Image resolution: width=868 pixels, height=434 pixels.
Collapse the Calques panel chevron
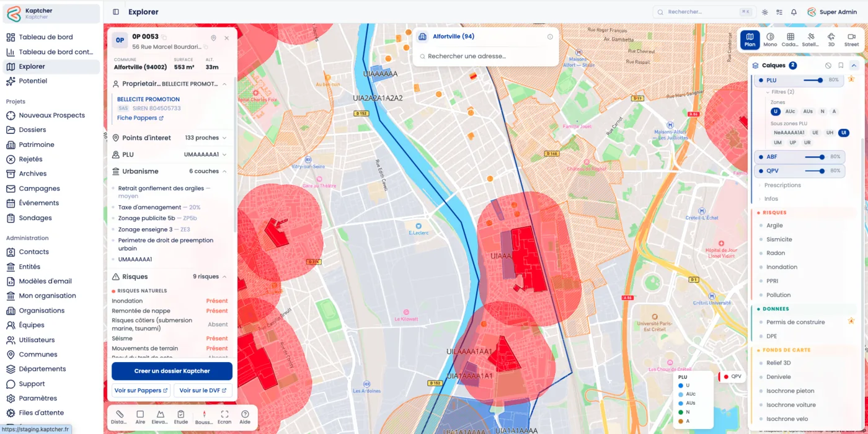point(854,65)
